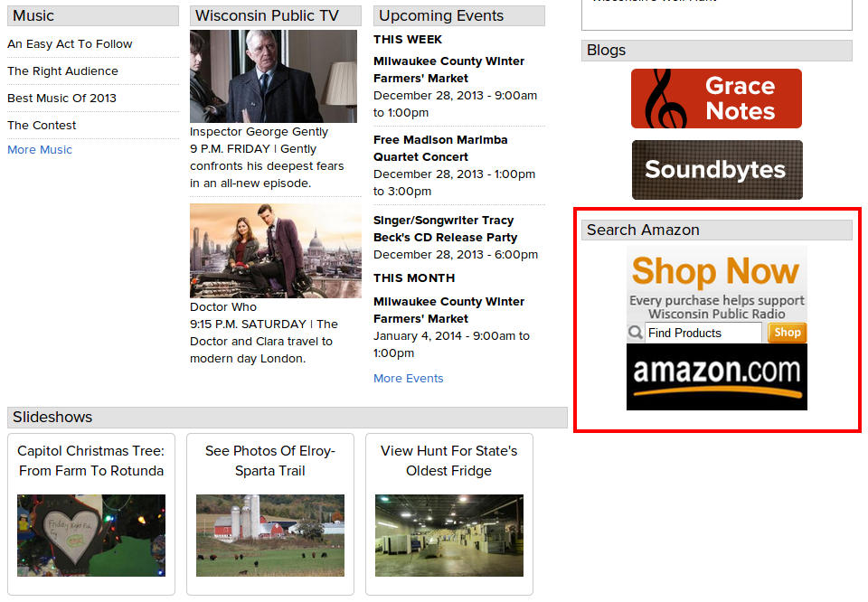
Task: Click the orange Shop button
Action: (x=788, y=333)
